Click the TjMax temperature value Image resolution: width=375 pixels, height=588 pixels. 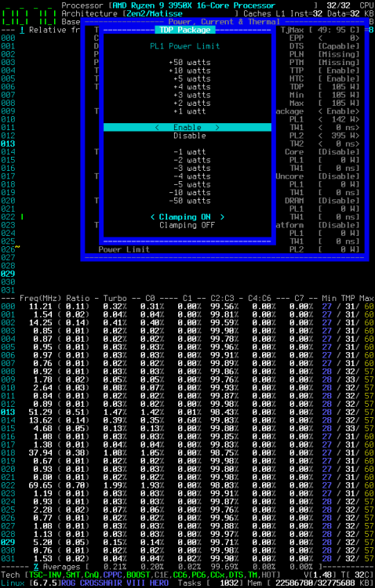[x=334, y=30]
